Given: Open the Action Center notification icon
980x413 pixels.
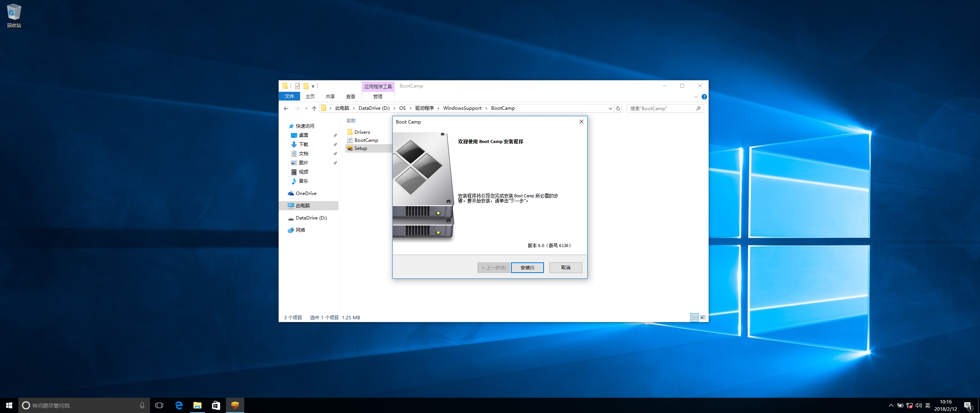Looking at the screenshot, I should [968, 405].
